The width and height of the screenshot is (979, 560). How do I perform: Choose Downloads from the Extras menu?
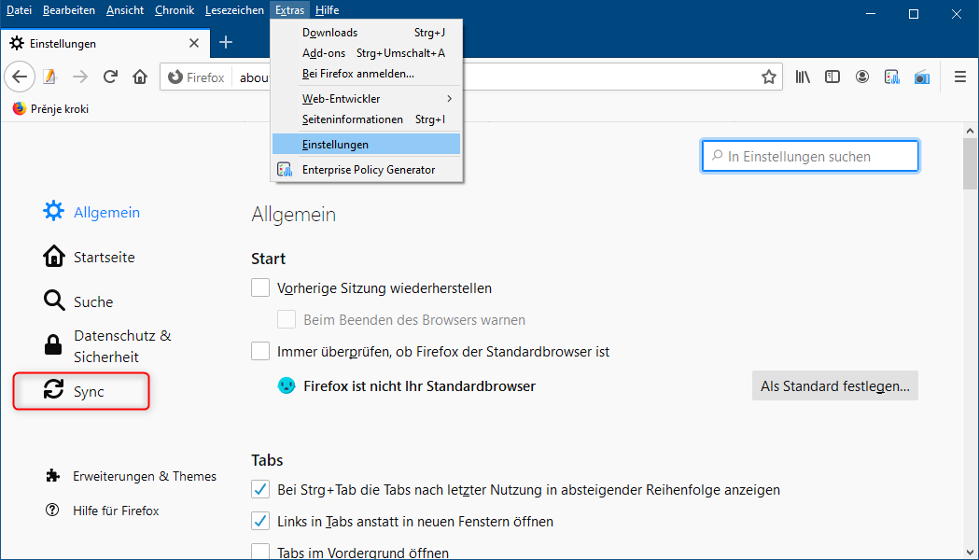pos(329,33)
